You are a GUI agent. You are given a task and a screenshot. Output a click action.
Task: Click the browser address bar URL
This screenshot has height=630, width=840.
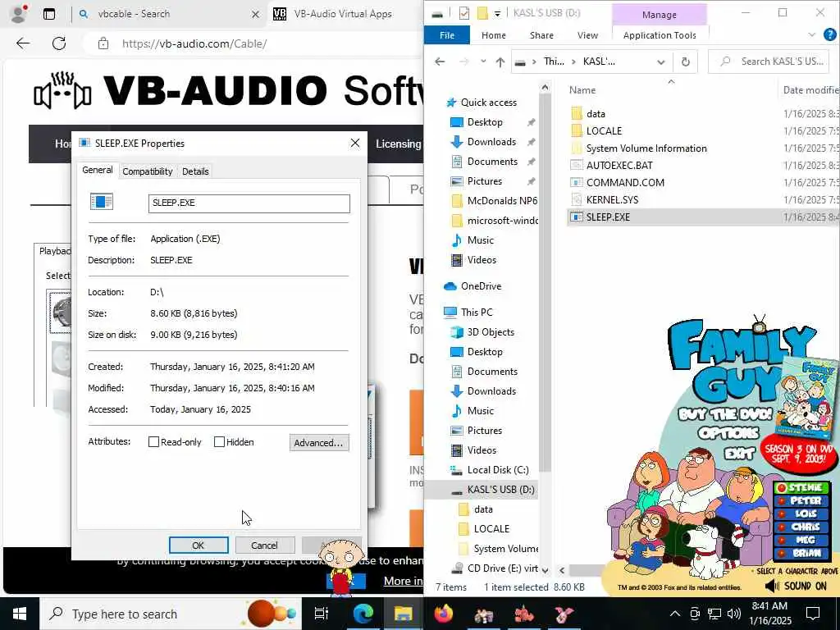[x=194, y=44]
